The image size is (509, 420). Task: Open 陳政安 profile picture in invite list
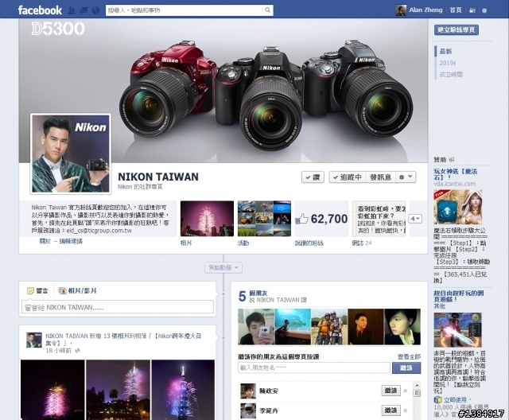[248, 391]
